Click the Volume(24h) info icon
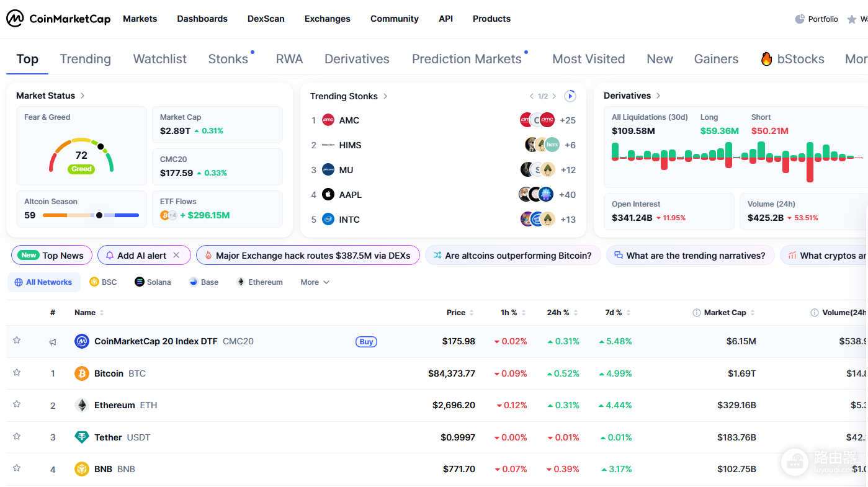 tap(815, 313)
